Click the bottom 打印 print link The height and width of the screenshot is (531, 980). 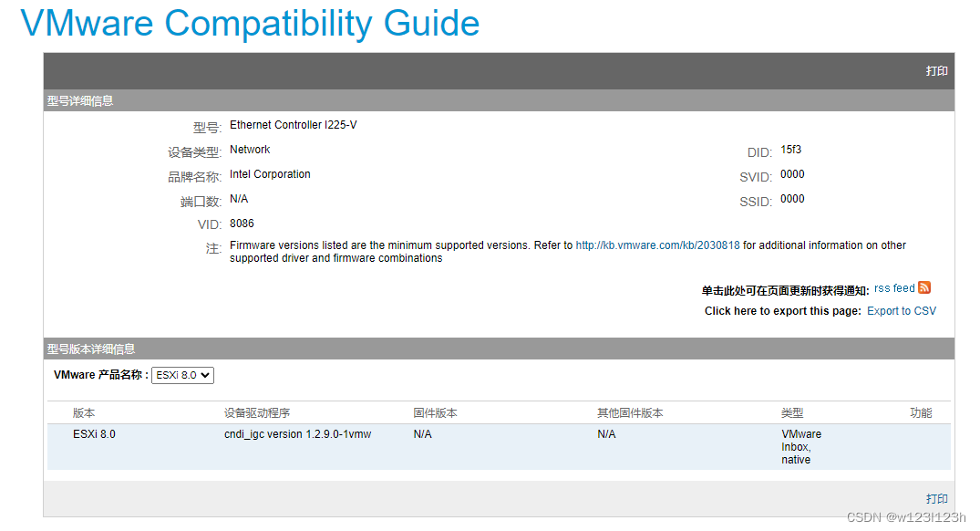pyautogui.click(x=936, y=498)
